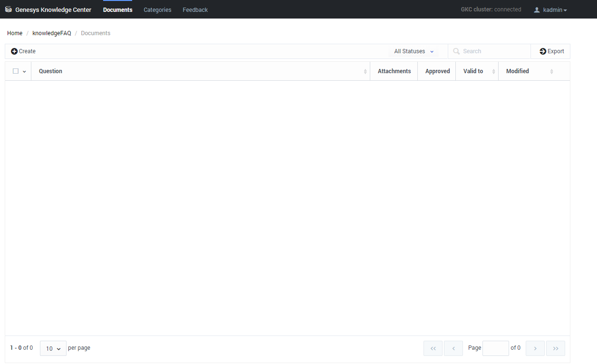This screenshot has height=364, width=597.
Task: Jump to last page button
Action: (556, 348)
